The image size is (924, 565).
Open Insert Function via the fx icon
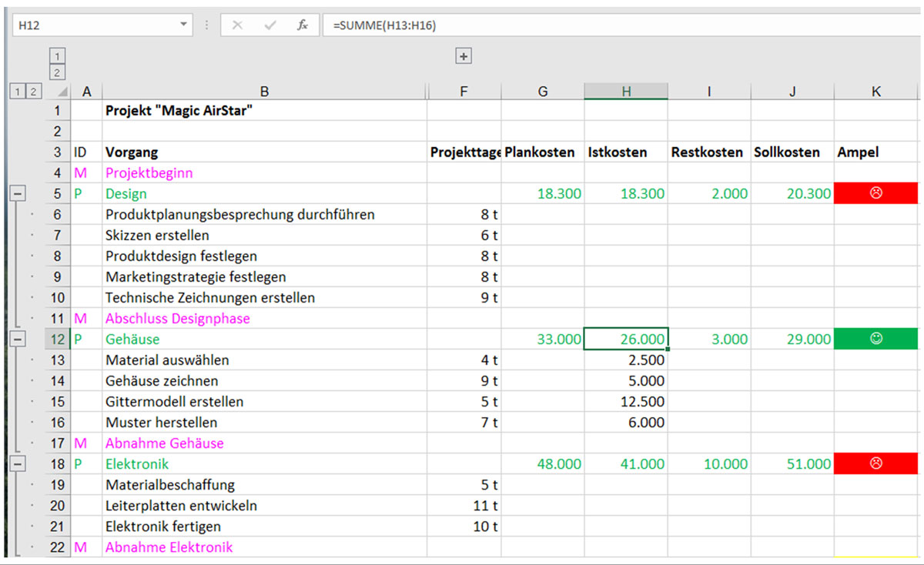[x=303, y=25]
